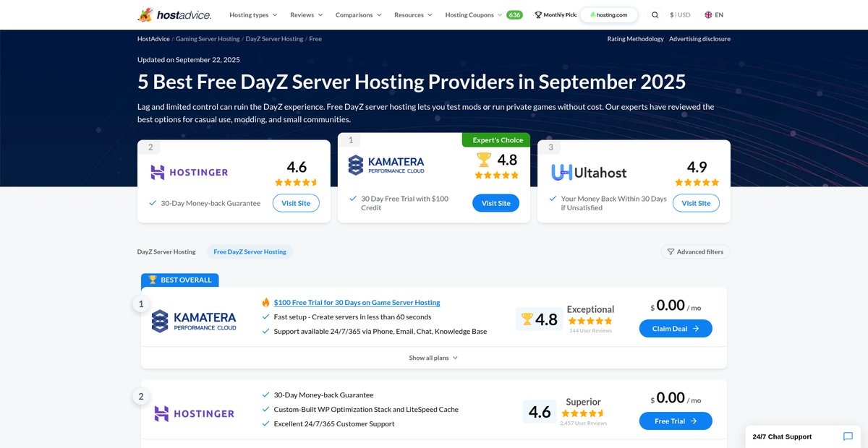
Task: Click the hosting.com monthly pick pill
Action: [609, 14]
